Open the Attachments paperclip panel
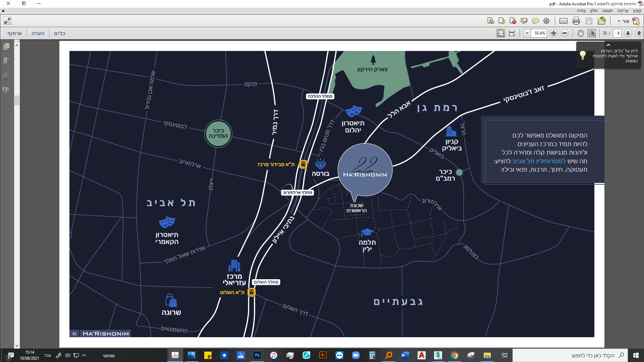644x362 pixels. coord(6,75)
